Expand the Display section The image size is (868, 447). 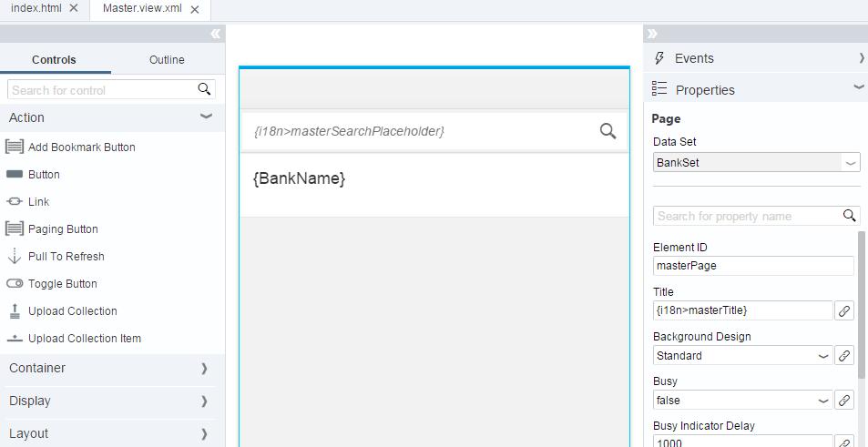point(204,401)
